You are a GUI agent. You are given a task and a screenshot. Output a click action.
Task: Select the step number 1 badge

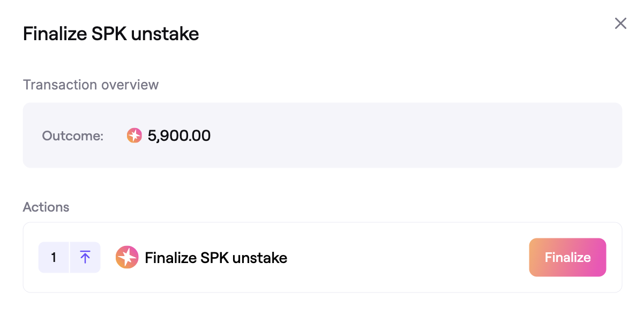(x=54, y=258)
